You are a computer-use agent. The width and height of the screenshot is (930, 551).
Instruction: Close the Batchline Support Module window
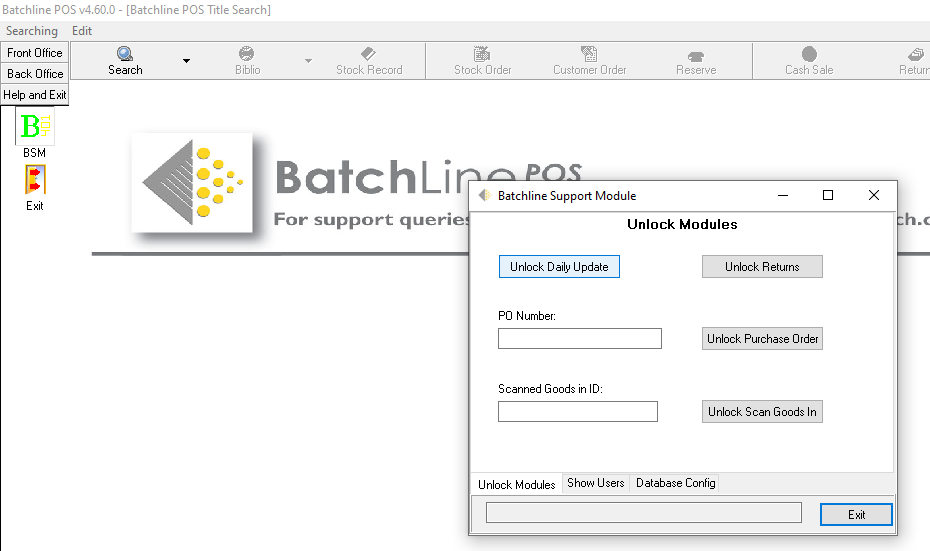coord(874,195)
